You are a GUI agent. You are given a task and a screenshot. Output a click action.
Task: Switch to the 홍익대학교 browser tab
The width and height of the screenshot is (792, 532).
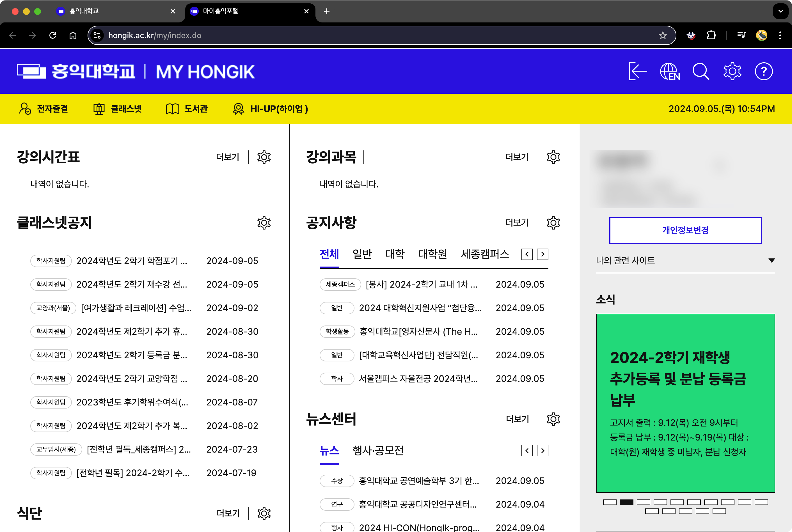click(x=115, y=11)
